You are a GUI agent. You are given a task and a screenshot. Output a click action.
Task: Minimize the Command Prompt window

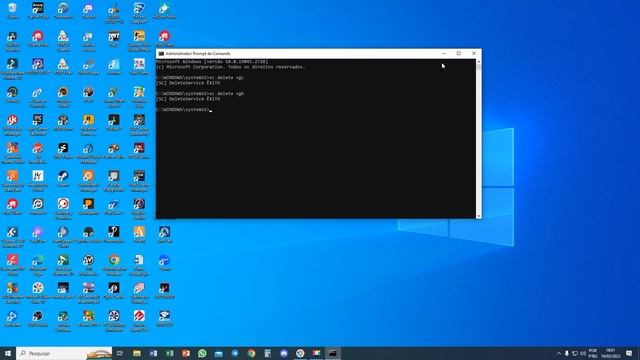[444, 53]
